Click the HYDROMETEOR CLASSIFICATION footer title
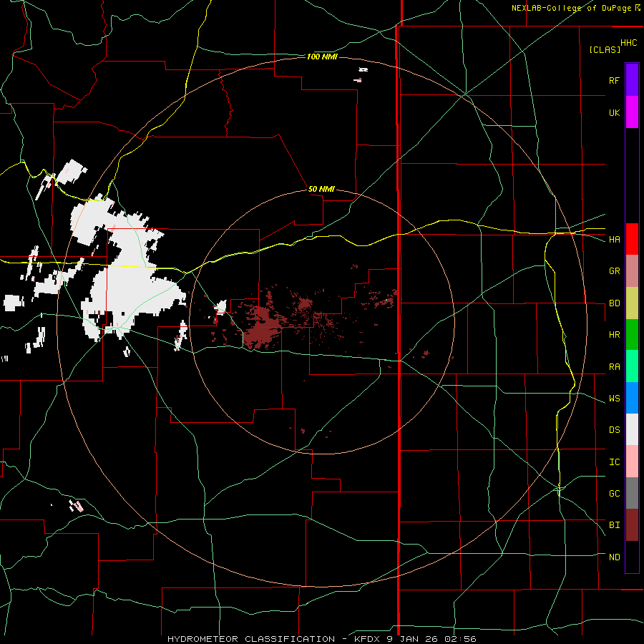The width and height of the screenshot is (644, 644). pos(251,639)
